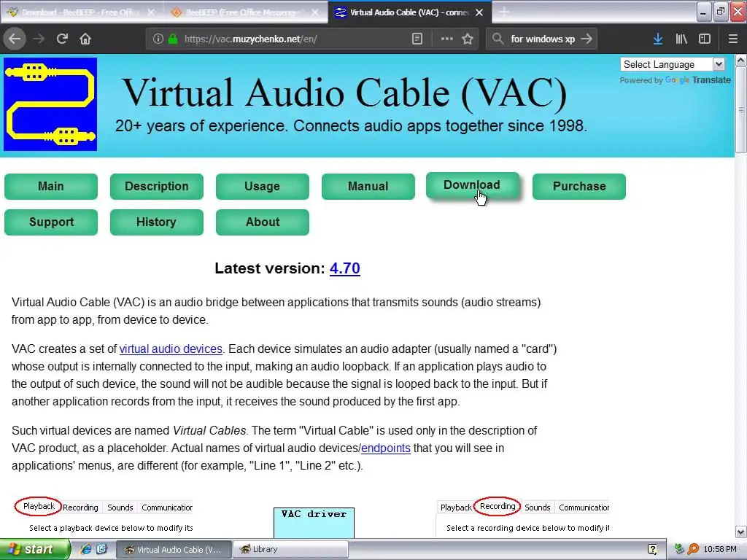
Task: Open the Select Language dropdown
Action: coord(672,64)
